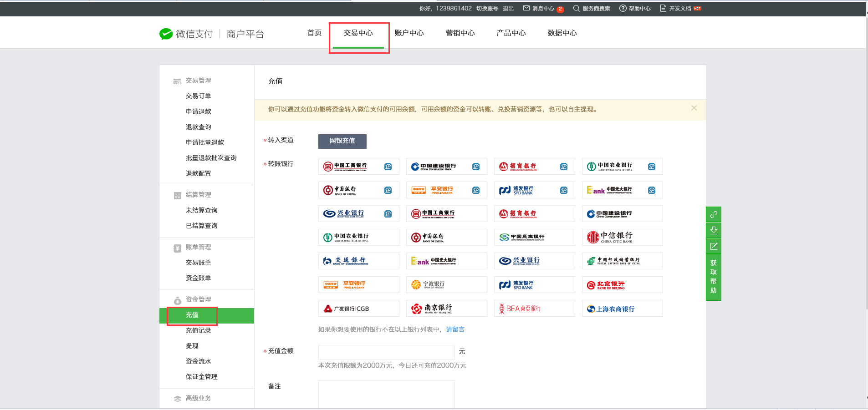Click the green edit icon on right sidebar
868x410 pixels.
tap(714, 246)
